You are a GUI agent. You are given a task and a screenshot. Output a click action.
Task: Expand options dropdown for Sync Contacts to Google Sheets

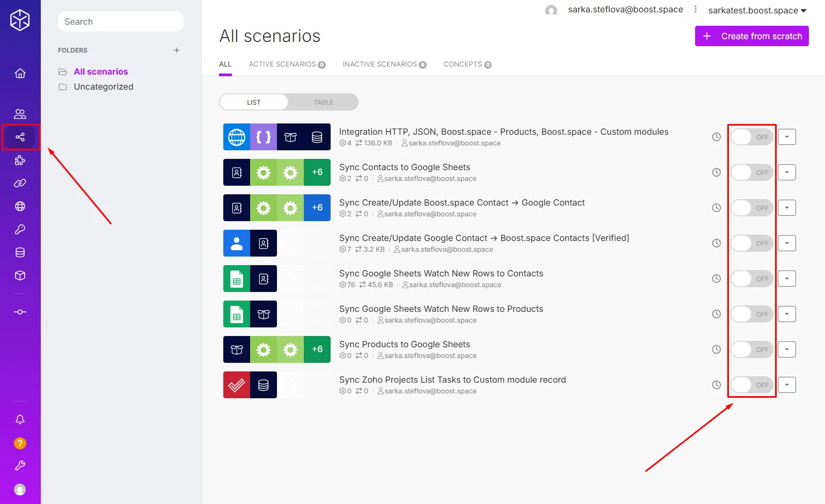(787, 172)
